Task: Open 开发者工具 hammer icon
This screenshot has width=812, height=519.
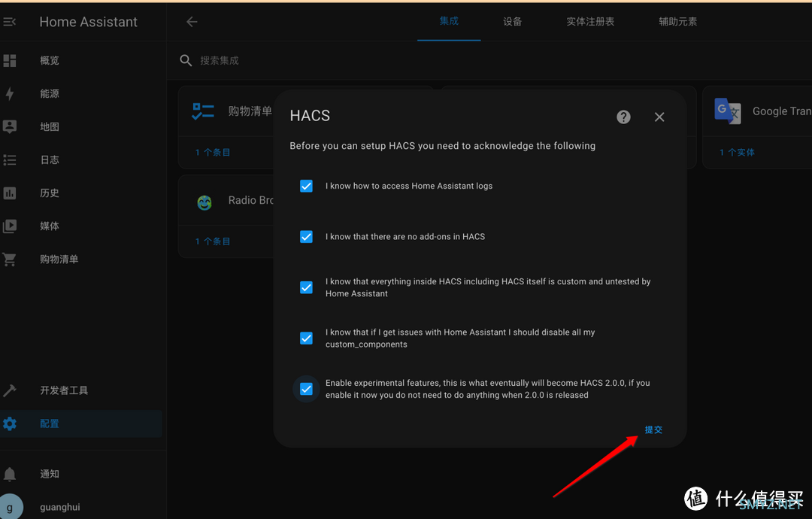Action: tap(10, 390)
